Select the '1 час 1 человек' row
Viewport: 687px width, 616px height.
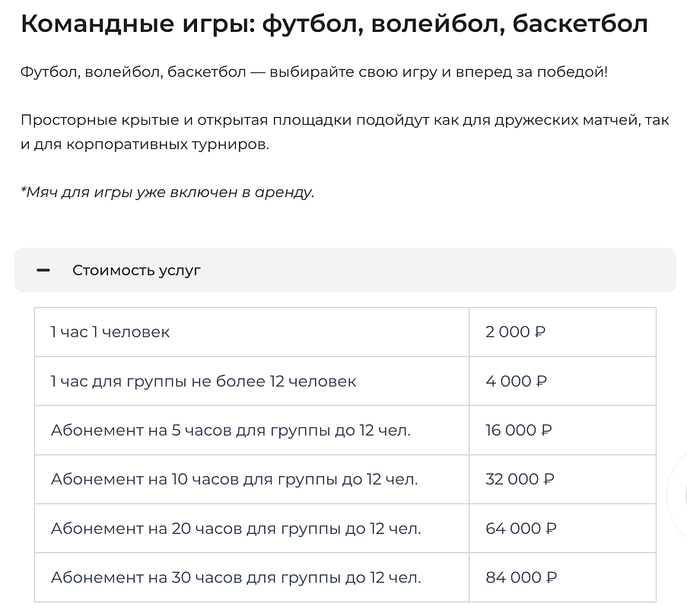point(110,332)
